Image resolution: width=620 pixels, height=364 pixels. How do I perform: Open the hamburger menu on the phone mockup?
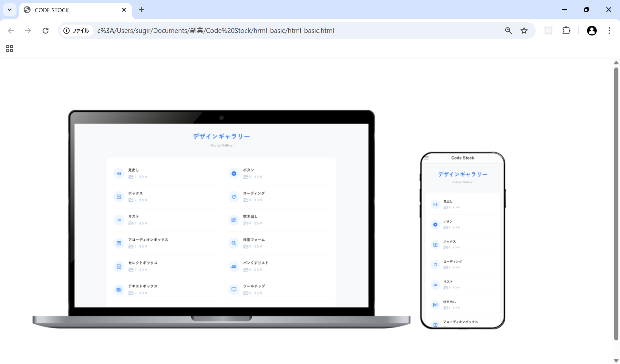tap(427, 158)
